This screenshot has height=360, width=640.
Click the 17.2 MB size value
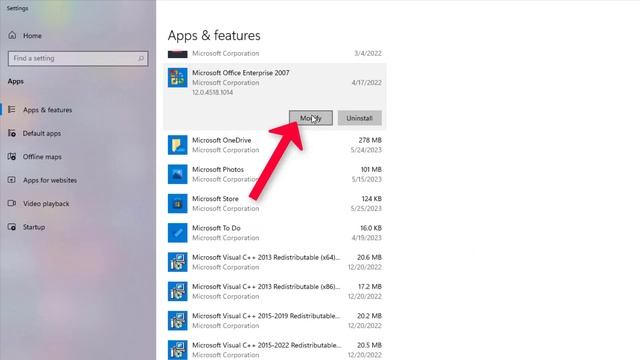[x=370, y=287]
